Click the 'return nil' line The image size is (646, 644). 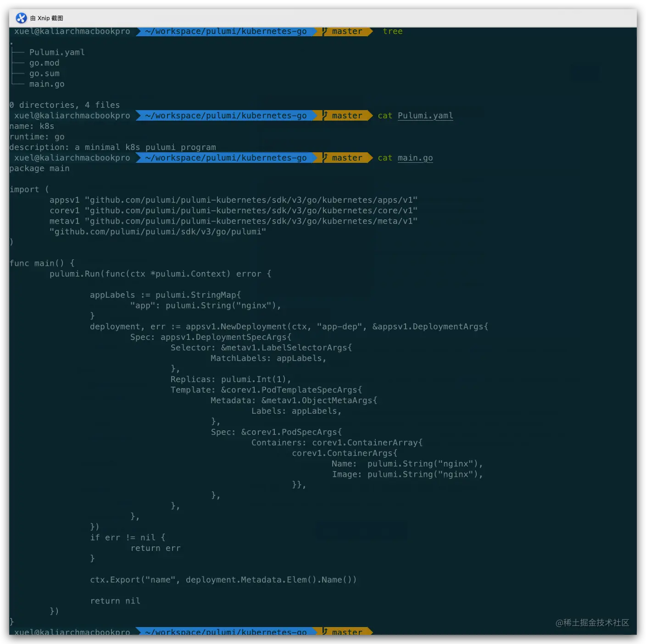point(115,601)
